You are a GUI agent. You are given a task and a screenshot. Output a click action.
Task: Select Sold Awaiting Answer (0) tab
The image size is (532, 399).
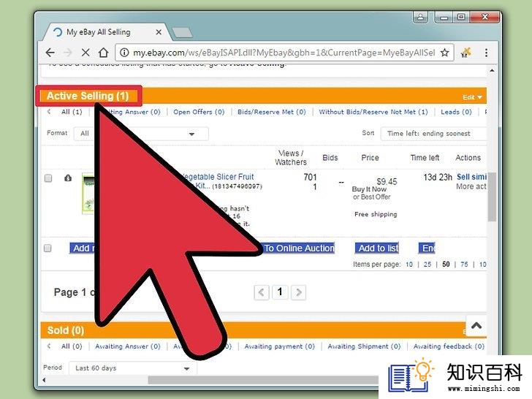pyautogui.click(x=128, y=346)
